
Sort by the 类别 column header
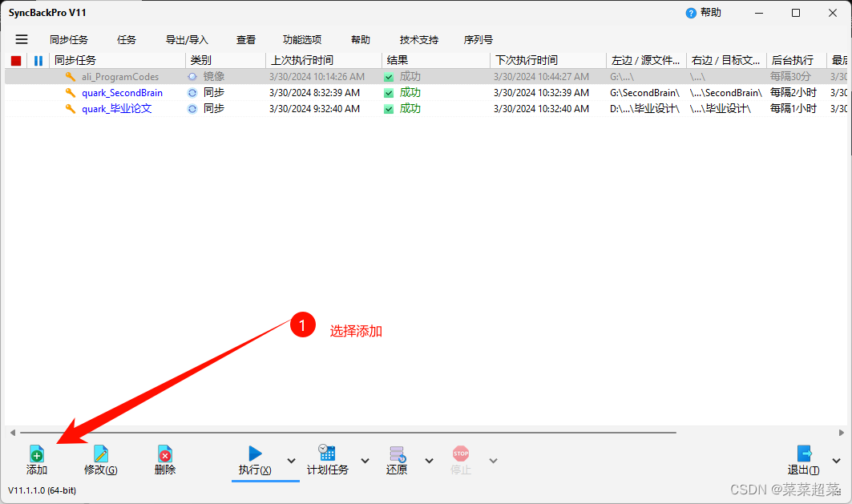coord(225,60)
